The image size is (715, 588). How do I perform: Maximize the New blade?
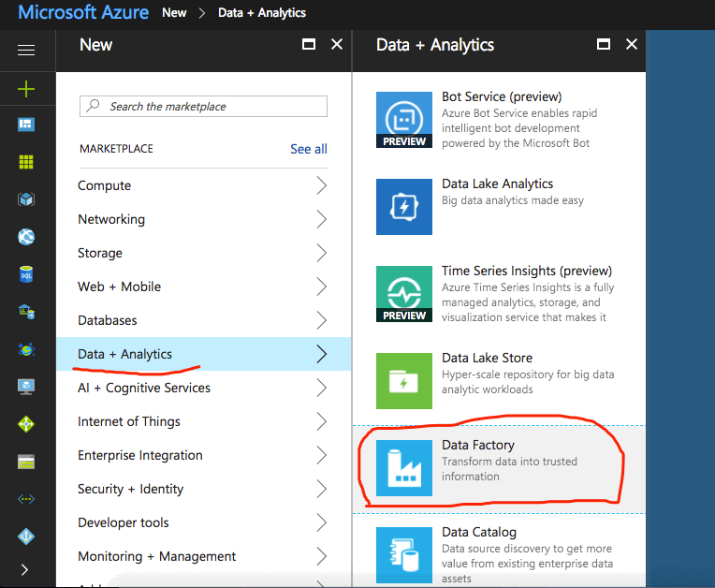[x=309, y=44]
